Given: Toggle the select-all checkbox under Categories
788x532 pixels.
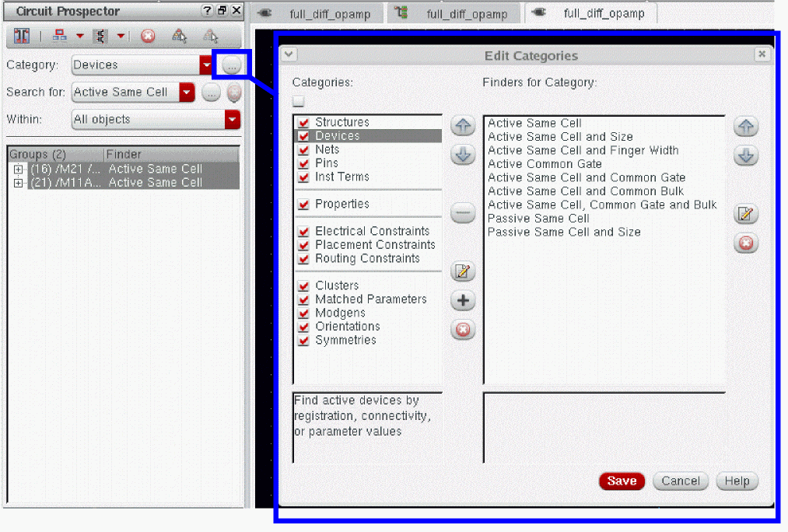Looking at the screenshot, I should click(298, 101).
